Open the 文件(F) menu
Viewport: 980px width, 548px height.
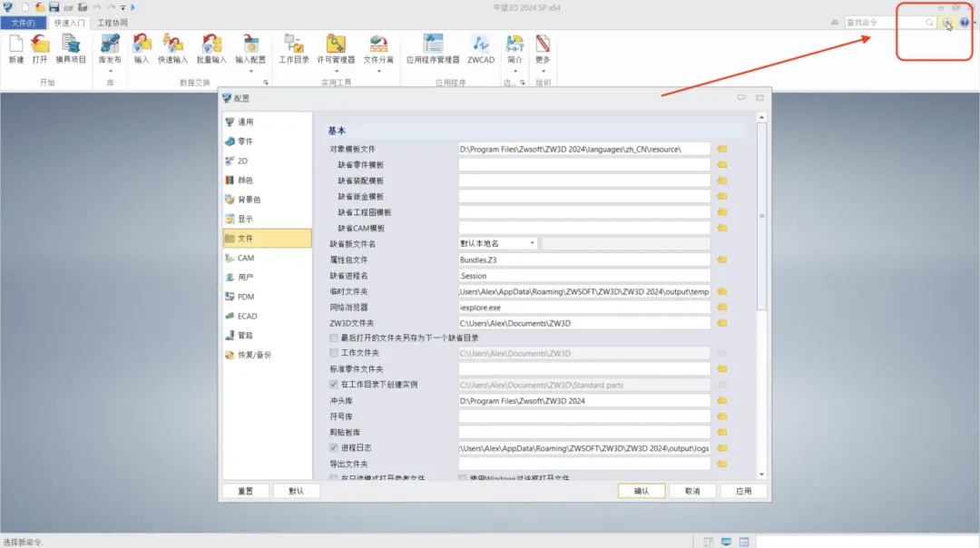[x=23, y=23]
